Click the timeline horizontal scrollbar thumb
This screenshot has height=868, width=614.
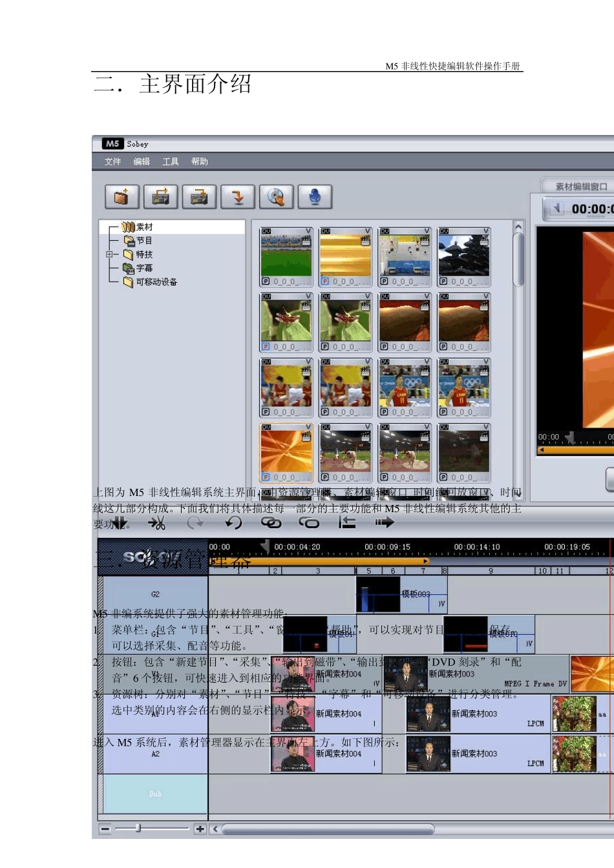point(328,829)
